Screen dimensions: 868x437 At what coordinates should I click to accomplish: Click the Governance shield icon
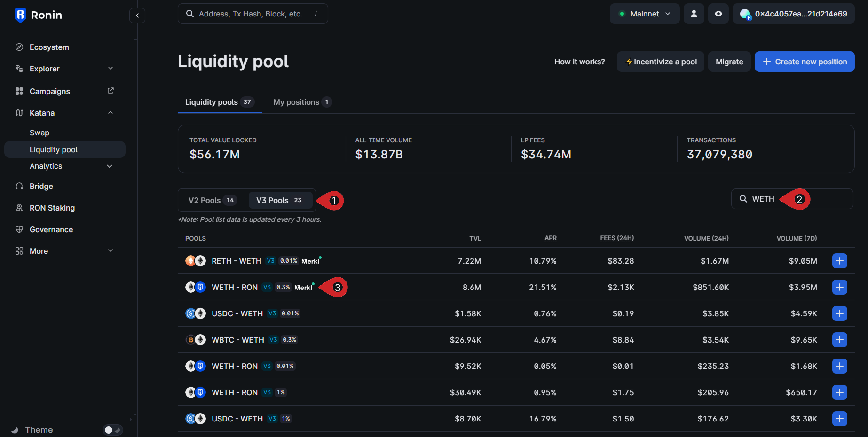coord(19,229)
